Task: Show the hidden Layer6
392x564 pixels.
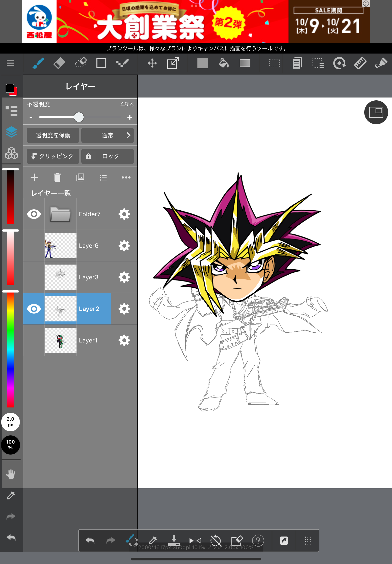Action: (34, 246)
